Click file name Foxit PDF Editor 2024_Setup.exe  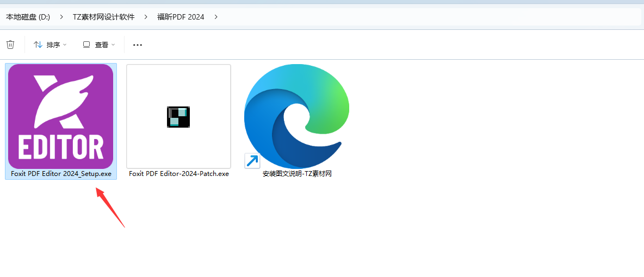coord(61,174)
